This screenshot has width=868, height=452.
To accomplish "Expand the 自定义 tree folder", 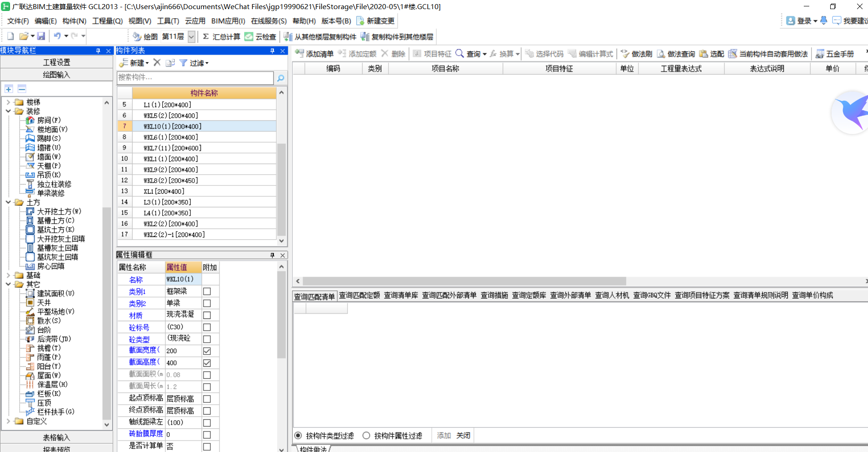I will pos(8,421).
